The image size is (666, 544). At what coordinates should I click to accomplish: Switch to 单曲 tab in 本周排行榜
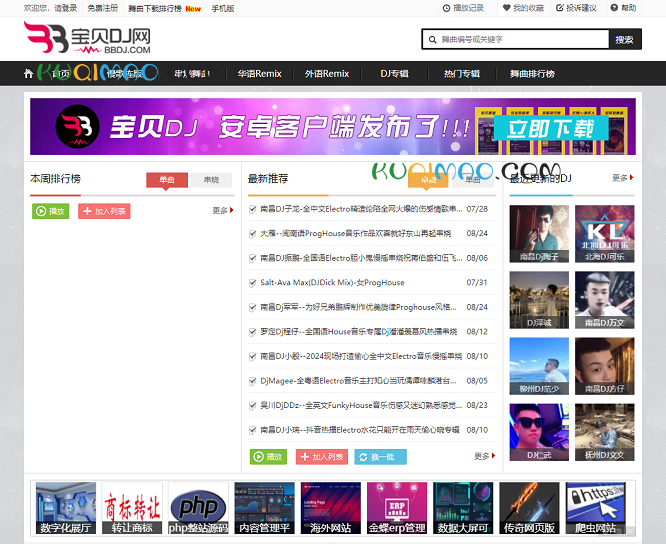pos(167,180)
